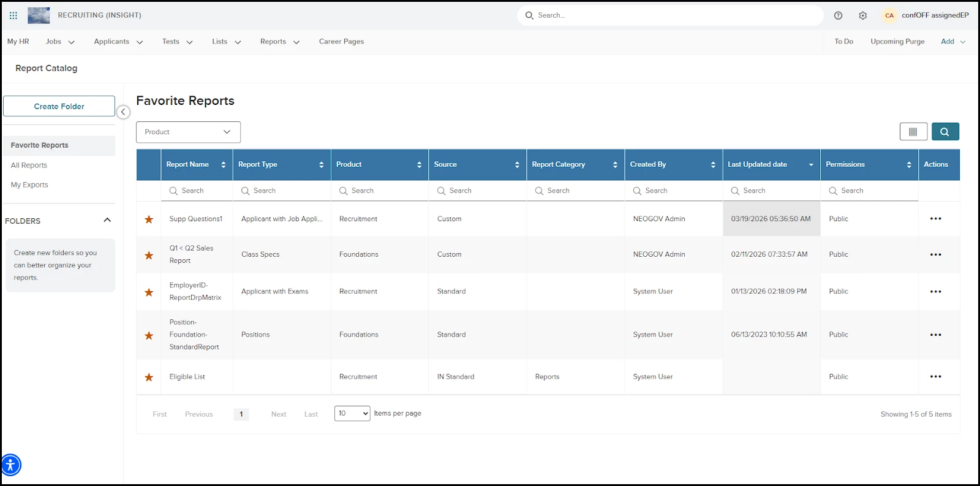
Task: Open the help question mark icon
Action: click(x=839, y=15)
